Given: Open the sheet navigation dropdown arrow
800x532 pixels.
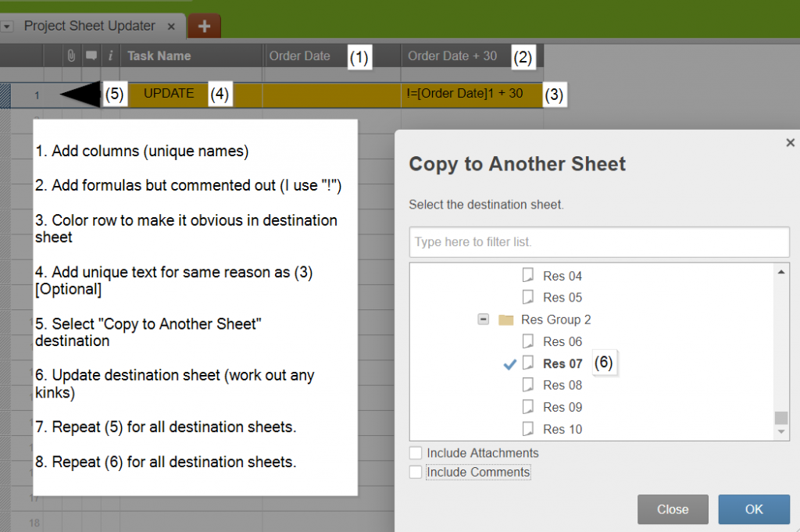Looking at the screenshot, I should [x=7, y=25].
